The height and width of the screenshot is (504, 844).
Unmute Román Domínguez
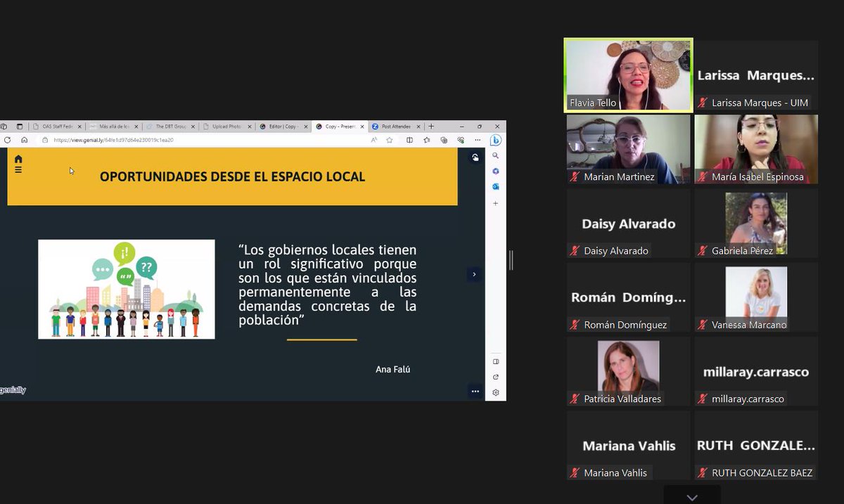(573, 325)
